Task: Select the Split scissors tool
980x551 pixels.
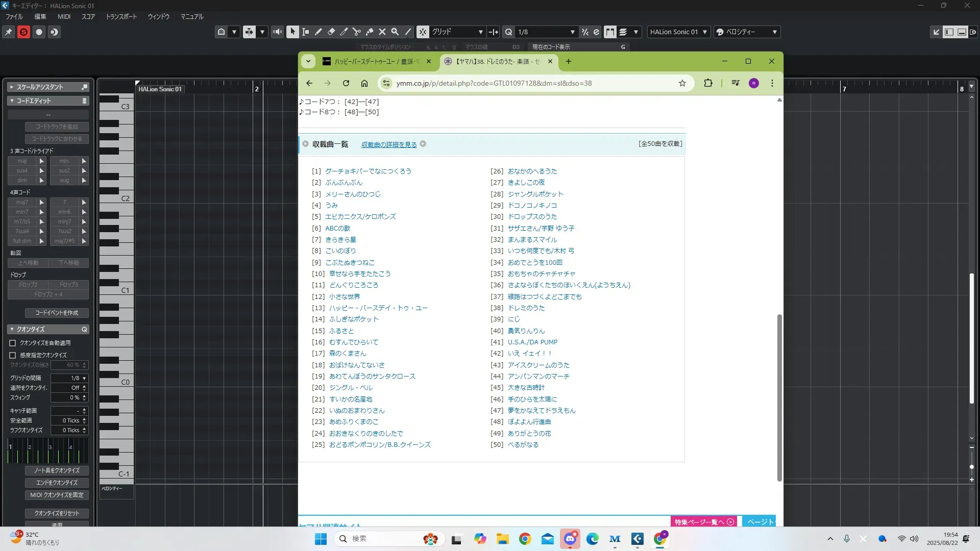Action: pyautogui.click(x=357, y=32)
